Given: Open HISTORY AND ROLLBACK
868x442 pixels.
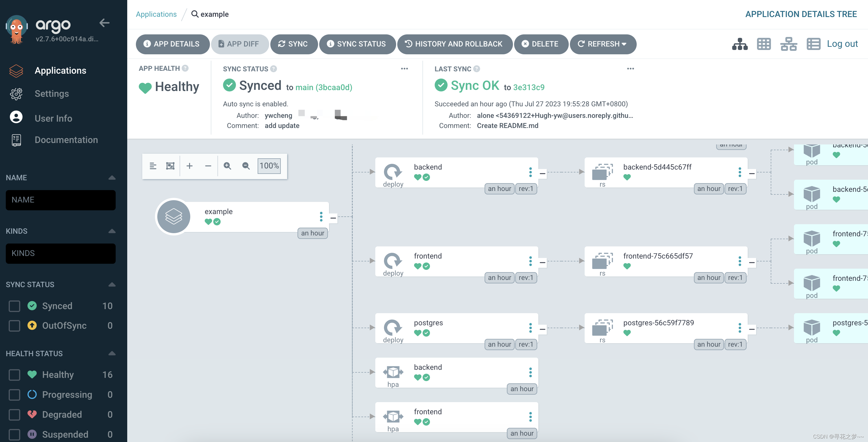Looking at the screenshot, I should (x=454, y=44).
